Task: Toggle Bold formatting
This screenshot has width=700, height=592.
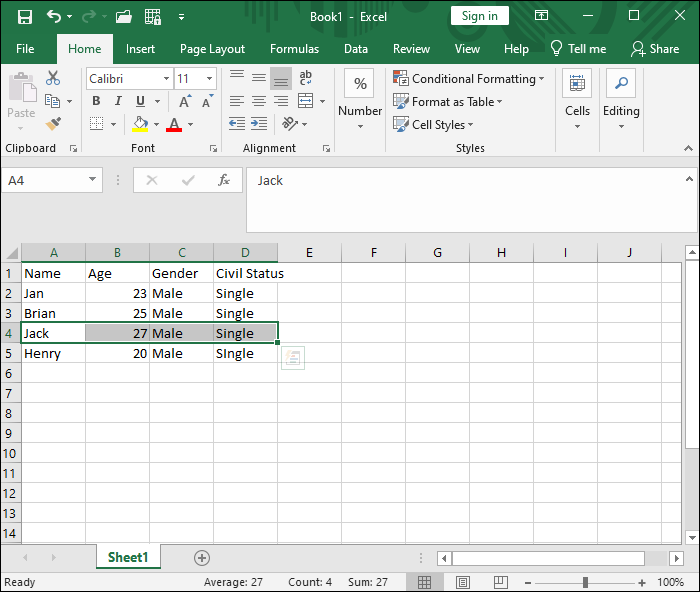Action: [96, 101]
